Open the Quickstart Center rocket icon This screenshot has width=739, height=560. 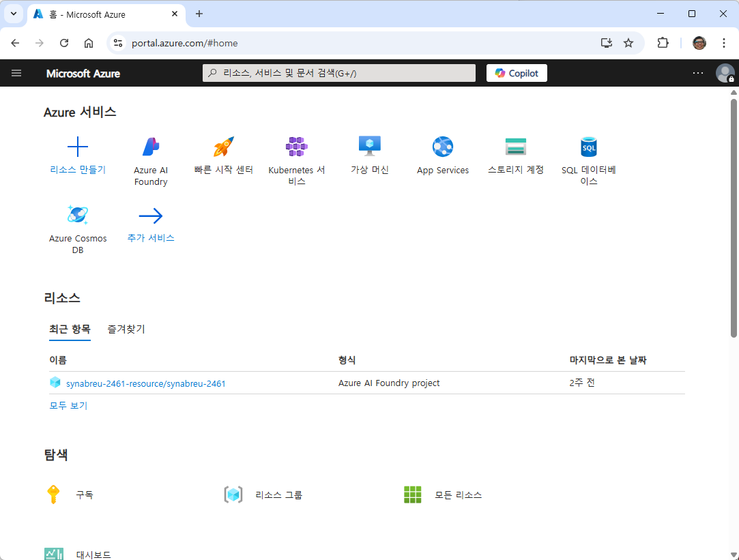click(x=223, y=147)
